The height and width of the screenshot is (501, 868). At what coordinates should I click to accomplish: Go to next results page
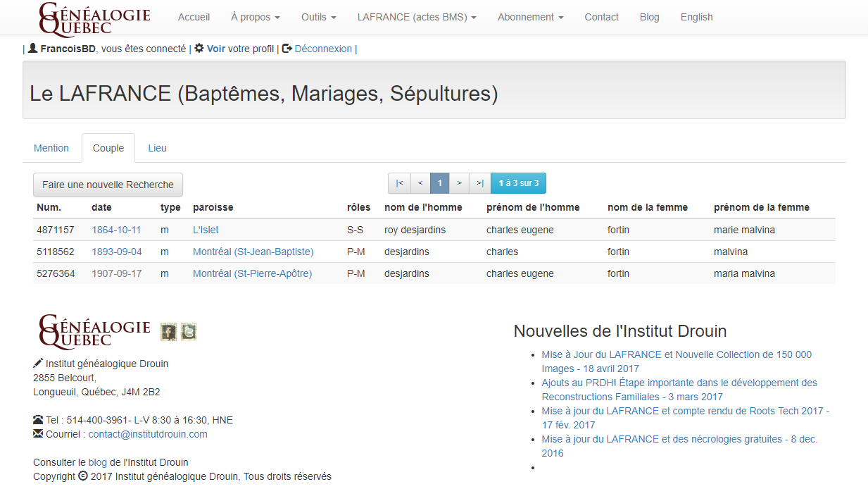(x=460, y=183)
